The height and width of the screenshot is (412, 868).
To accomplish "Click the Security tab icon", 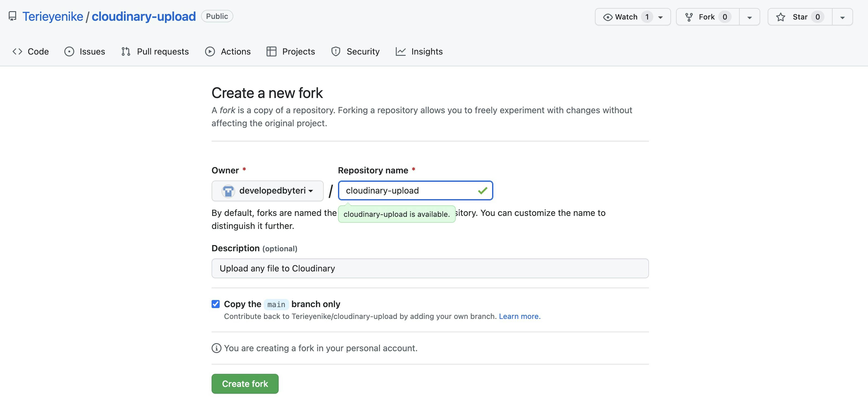I will [x=335, y=51].
